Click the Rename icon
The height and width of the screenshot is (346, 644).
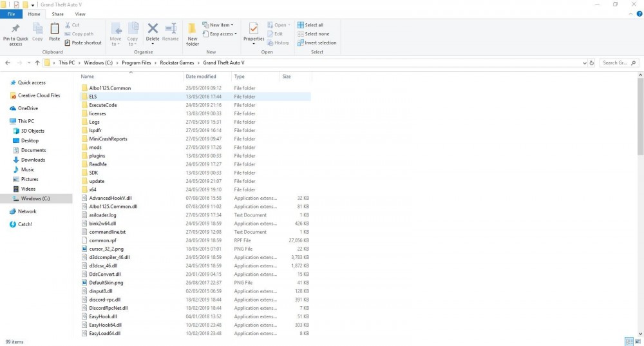pos(171,28)
